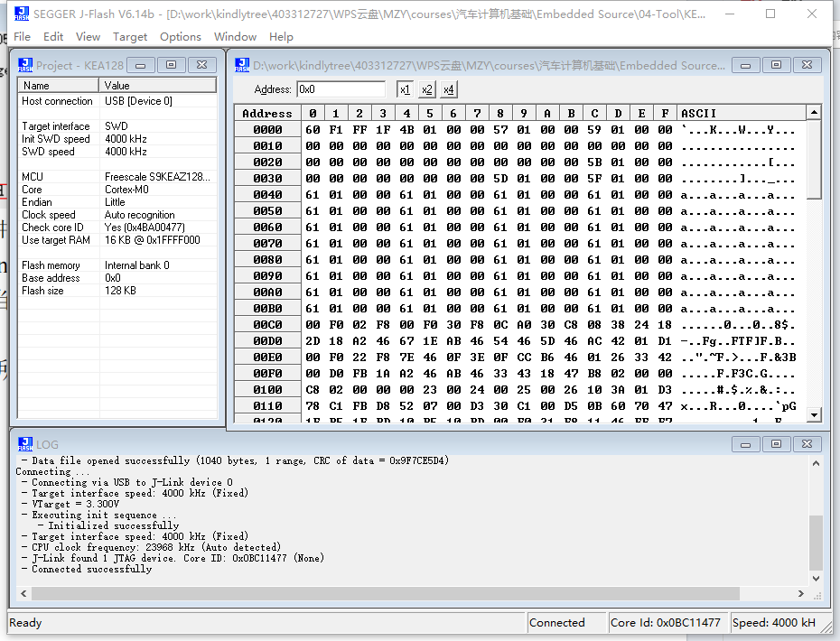Click the Address input field
The height and width of the screenshot is (641, 840).
[x=341, y=89]
